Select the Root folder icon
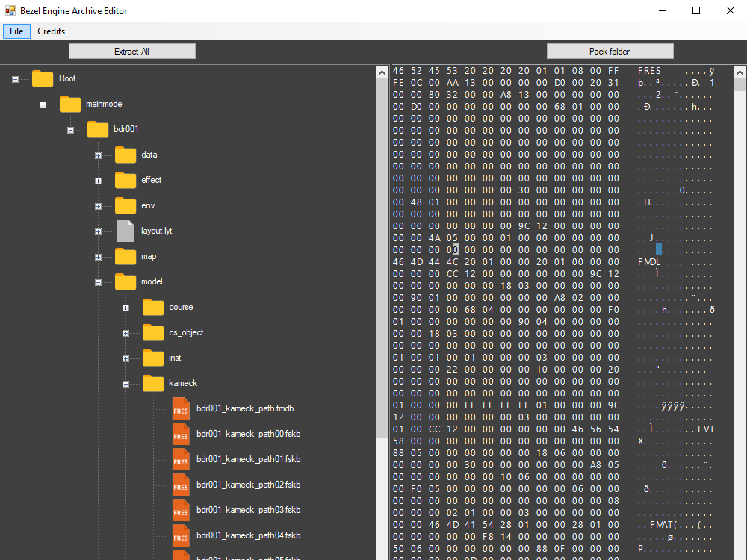The width and height of the screenshot is (747, 560). [x=43, y=78]
